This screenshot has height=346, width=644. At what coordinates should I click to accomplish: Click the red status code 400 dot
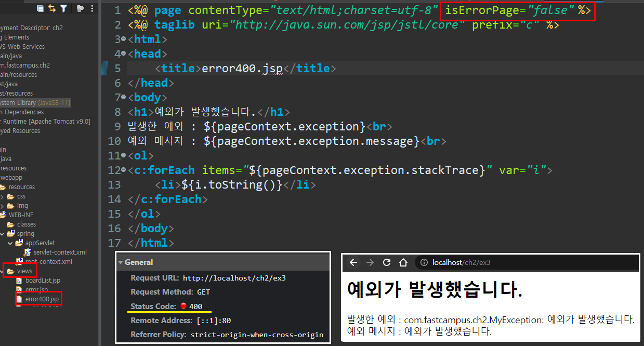183,306
